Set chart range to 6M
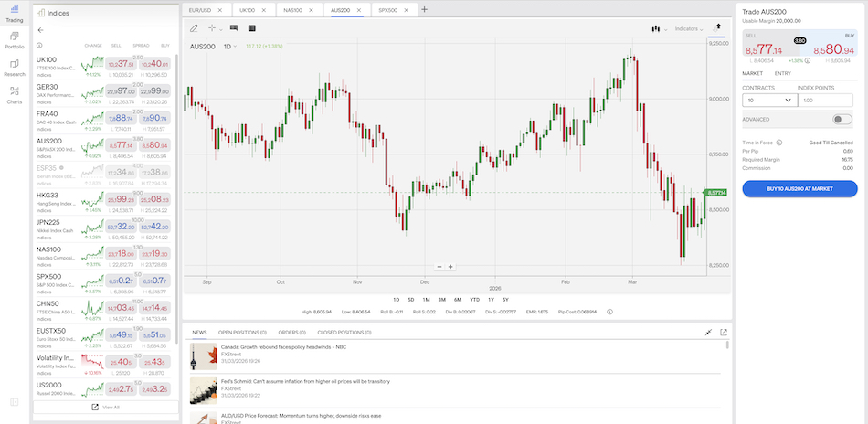Image resolution: width=868 pixels, height=424 pixels. [458, 300]
